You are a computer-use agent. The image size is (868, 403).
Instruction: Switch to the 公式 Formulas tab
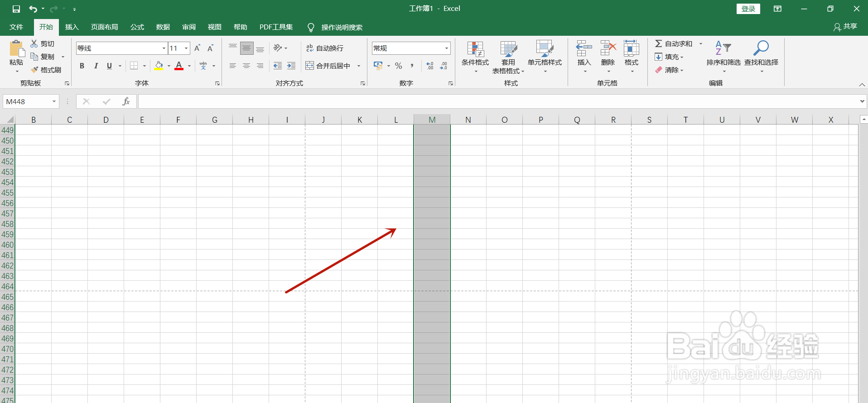tap(137, 27)
